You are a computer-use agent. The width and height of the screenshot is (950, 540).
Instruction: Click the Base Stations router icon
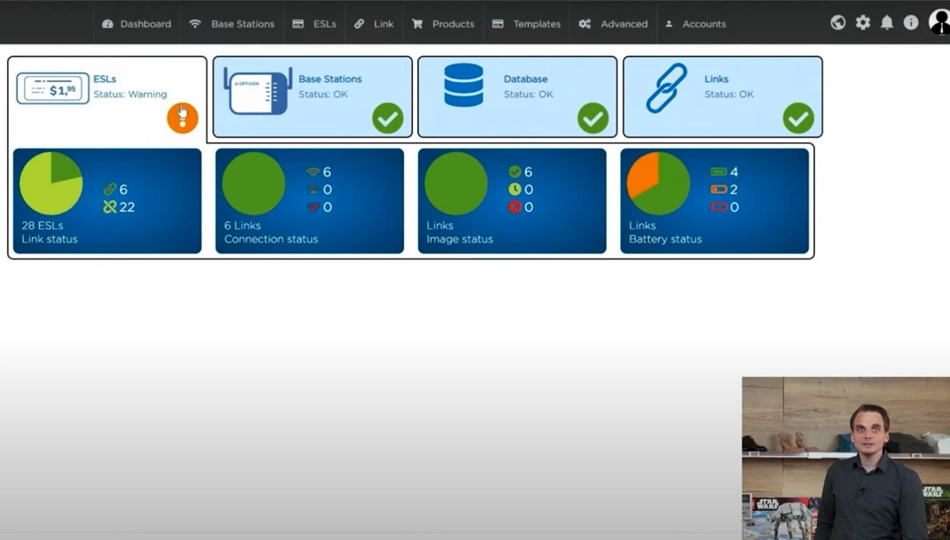click(257, 91)
